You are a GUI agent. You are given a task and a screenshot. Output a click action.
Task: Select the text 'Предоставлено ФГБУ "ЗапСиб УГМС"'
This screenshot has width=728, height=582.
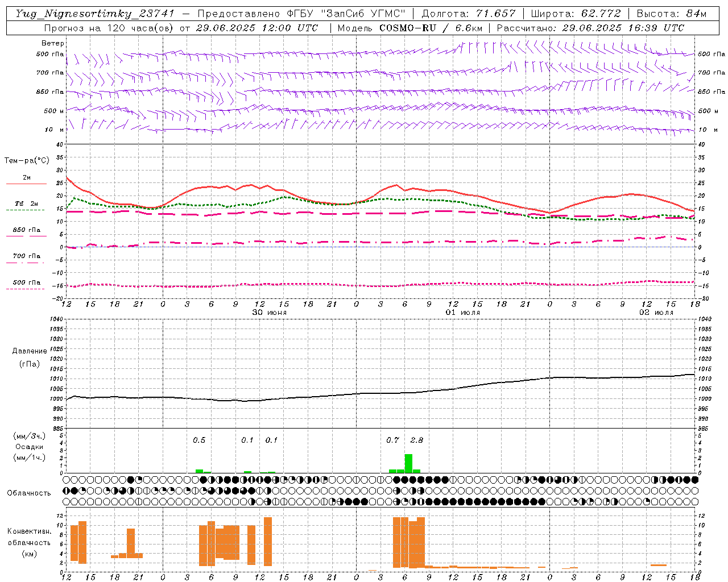click(x=301, y=14)
